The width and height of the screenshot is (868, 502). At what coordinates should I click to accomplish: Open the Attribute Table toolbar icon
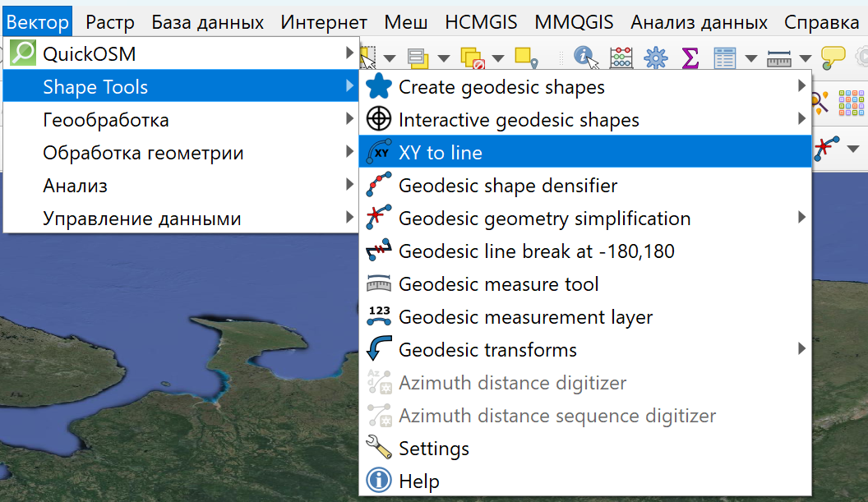tap(725, 58)
